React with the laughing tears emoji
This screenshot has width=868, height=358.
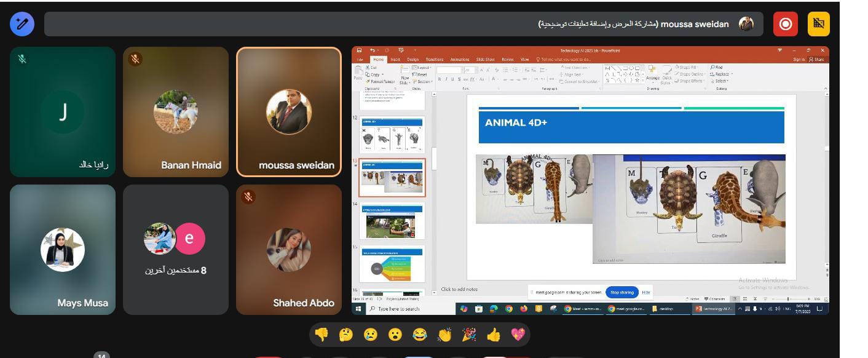(x=420, y=335)
